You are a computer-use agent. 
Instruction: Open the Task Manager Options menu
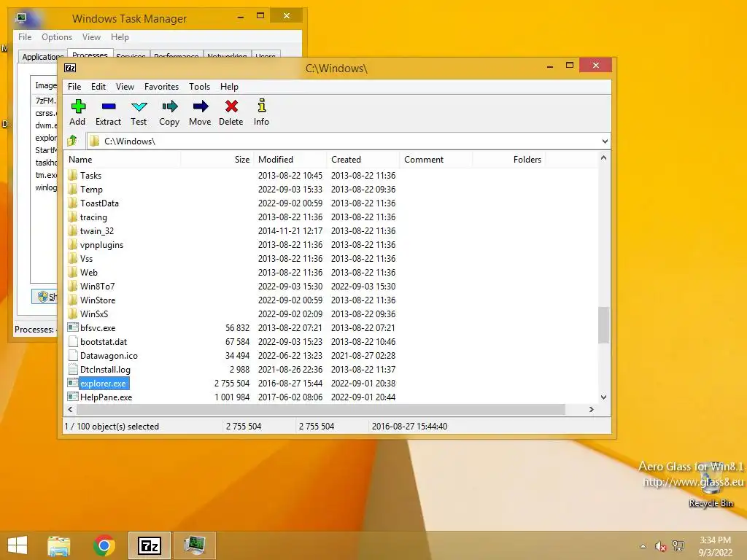pyautogui.click(x=57, y=37)
